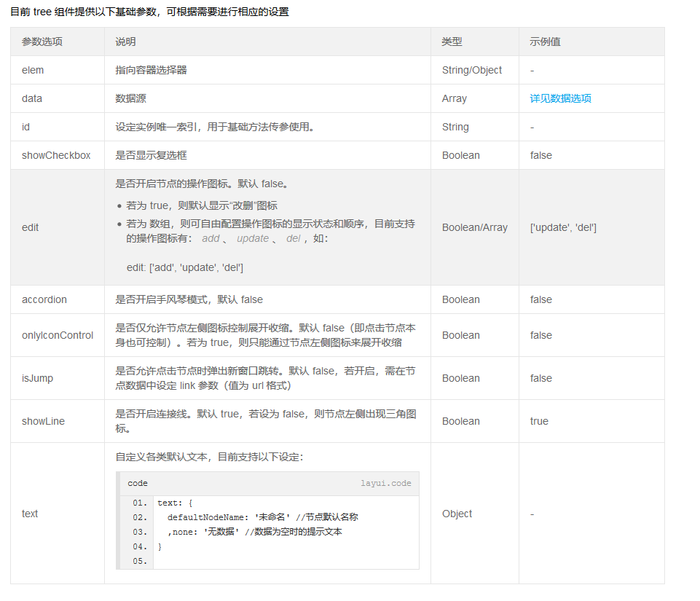The width and height of the screenshot is (700, 601).
Task: Click the String/Object type cell for elem
Action: point(470,70)
